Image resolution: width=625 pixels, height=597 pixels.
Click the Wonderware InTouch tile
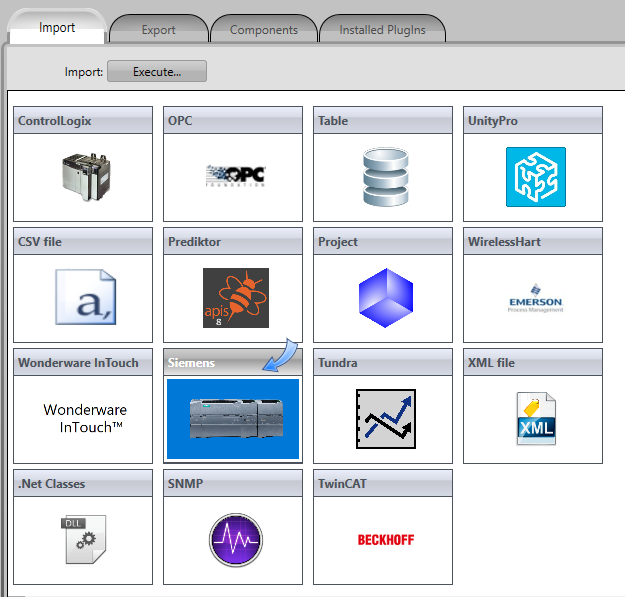84,417
